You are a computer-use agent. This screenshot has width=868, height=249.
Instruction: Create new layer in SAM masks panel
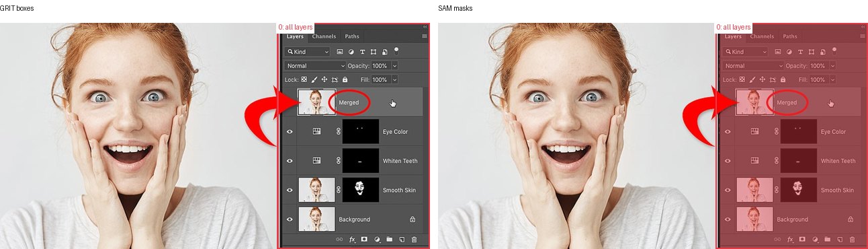(x=840, y=240)
